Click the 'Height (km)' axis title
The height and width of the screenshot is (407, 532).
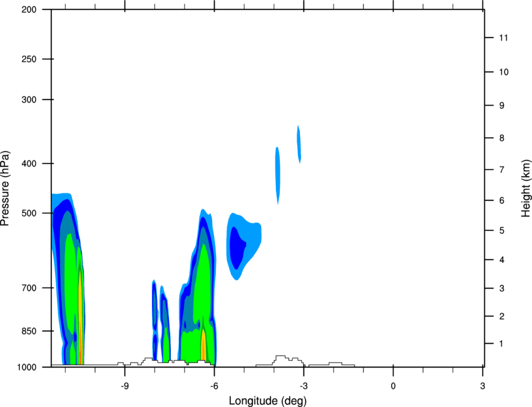click(526, 188)
